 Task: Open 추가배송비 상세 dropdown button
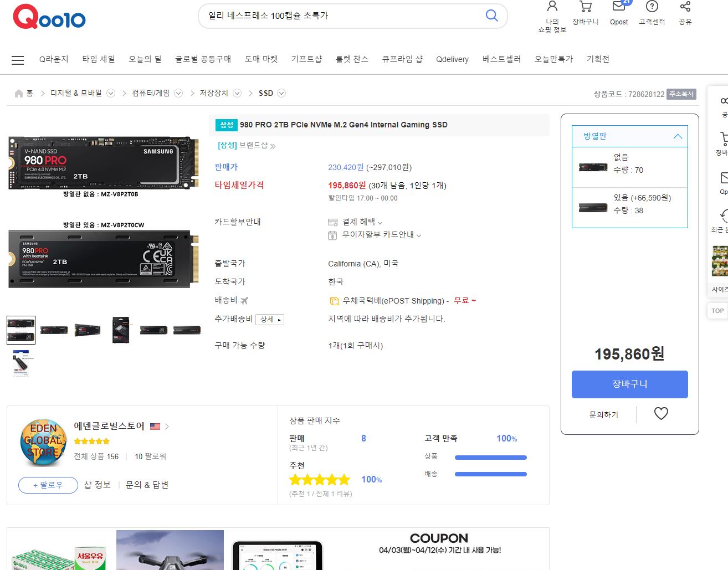[270, 320]
